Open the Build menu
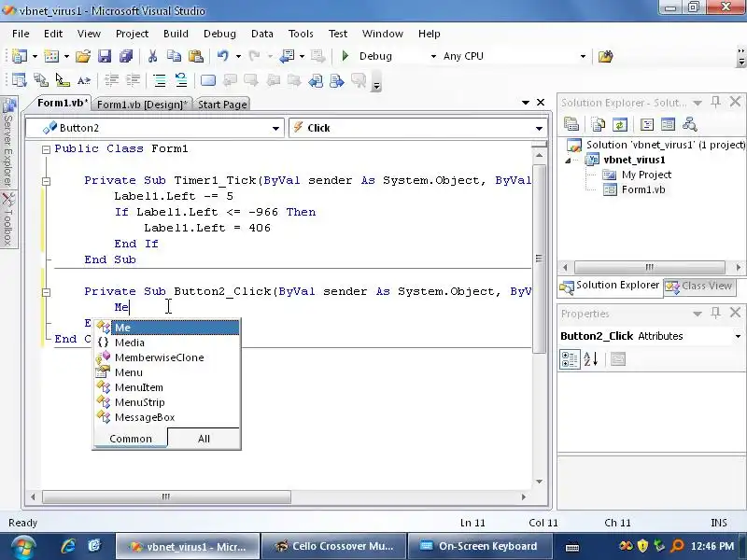Screen dimensions: 747x560 [176, 34]
